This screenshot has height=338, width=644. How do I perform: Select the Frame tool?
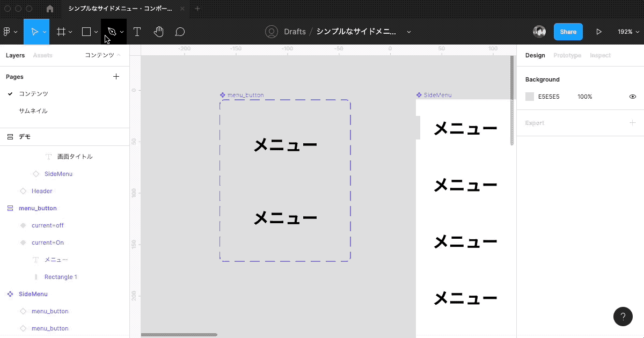[x=60, y=32]
